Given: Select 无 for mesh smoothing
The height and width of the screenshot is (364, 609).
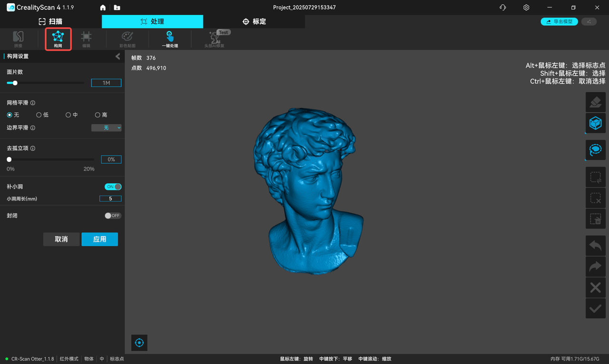Looking at the screenshot, I should (x=9, y=115).
